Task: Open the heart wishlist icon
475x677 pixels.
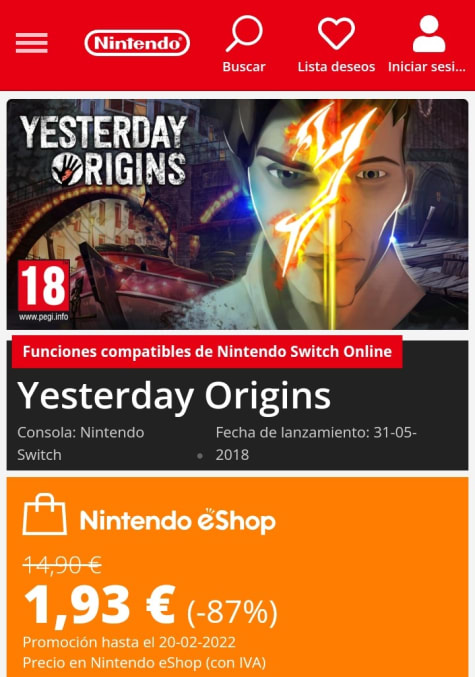Action: point(336,34)
